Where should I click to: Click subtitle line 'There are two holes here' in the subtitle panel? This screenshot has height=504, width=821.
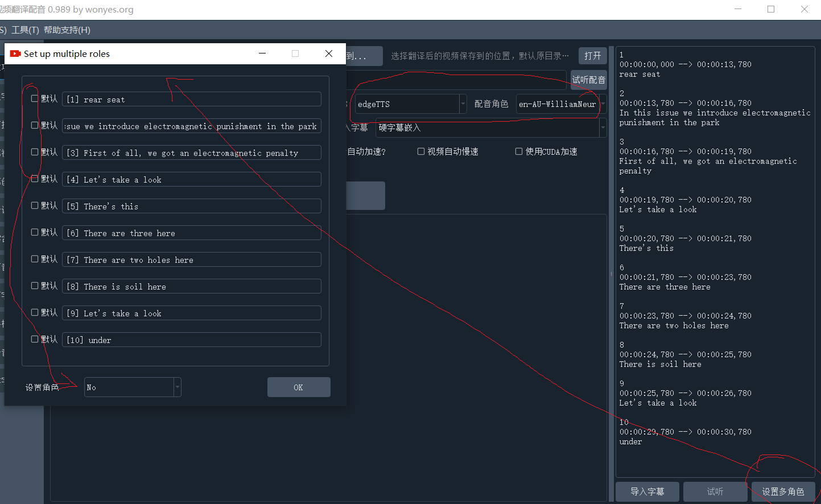674,325
